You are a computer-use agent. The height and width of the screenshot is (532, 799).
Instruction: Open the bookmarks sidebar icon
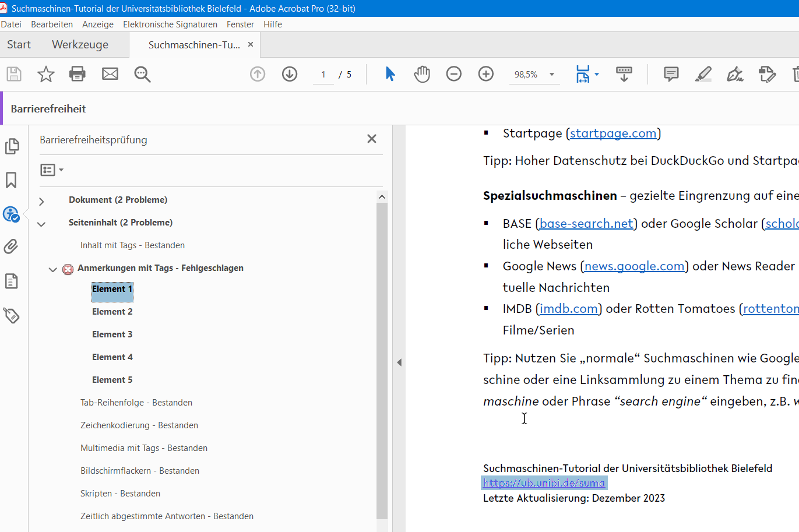(11, 180)
